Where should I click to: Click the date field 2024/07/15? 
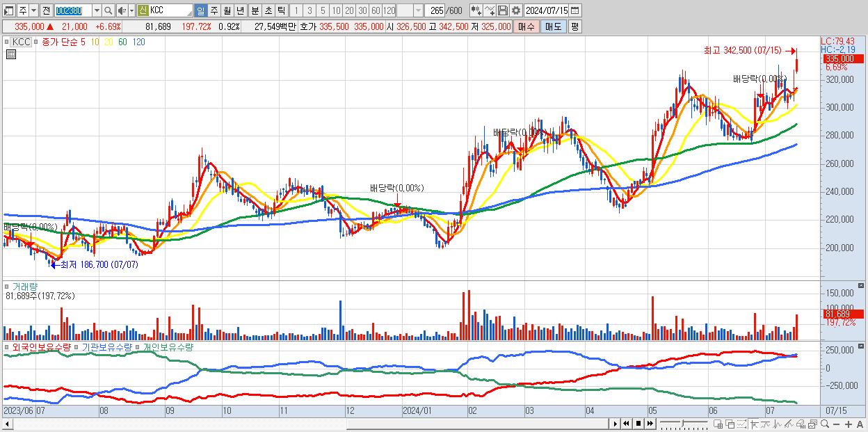[547, 10]
